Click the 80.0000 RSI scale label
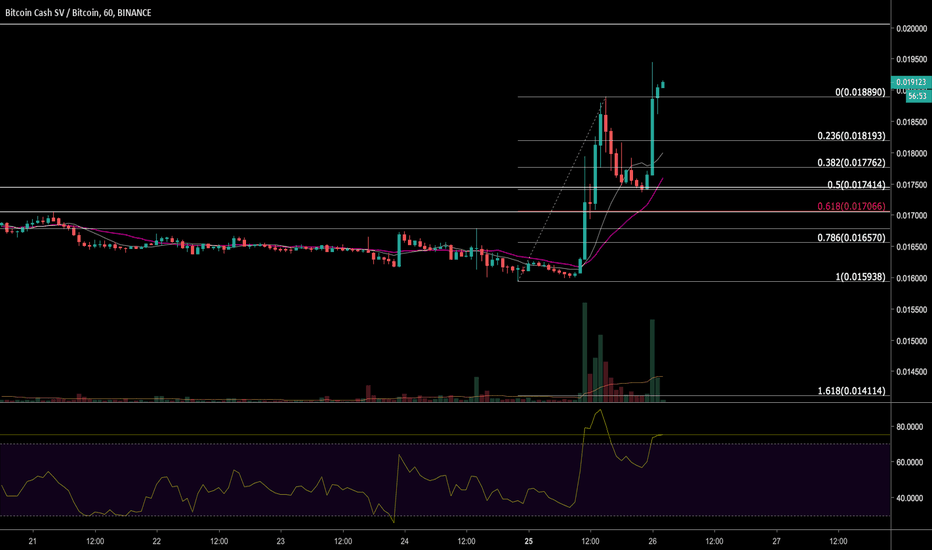Image resolution: width=932 pixels, height=550 pixels. tap(909, 427)
